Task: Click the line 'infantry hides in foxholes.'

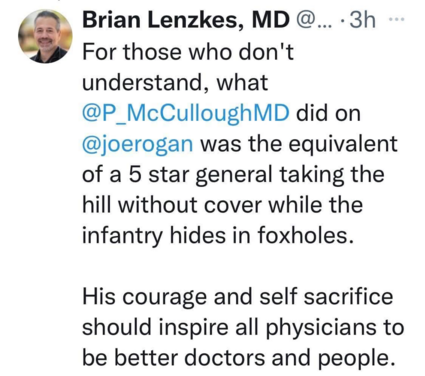Action: 217,235
